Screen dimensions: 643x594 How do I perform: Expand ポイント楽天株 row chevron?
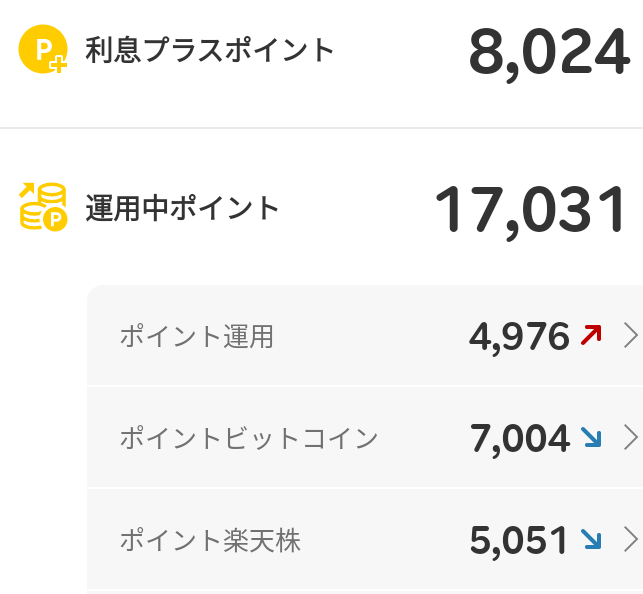630,541
